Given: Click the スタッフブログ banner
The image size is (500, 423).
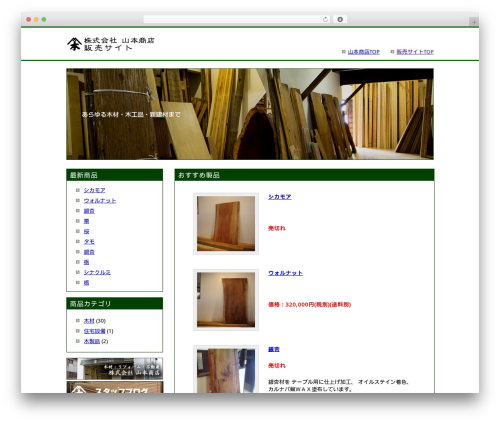Looking at the screenshot, I should click(115, 387).
